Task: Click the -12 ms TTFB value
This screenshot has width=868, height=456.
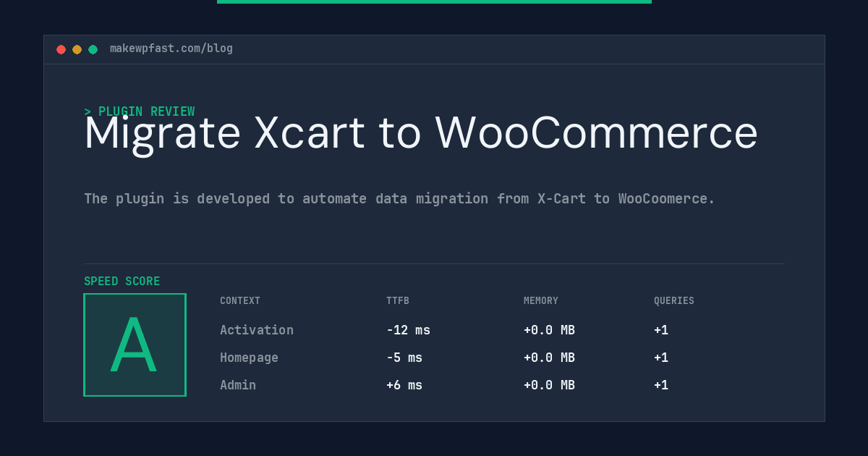Action: click(x=408, y=330)
